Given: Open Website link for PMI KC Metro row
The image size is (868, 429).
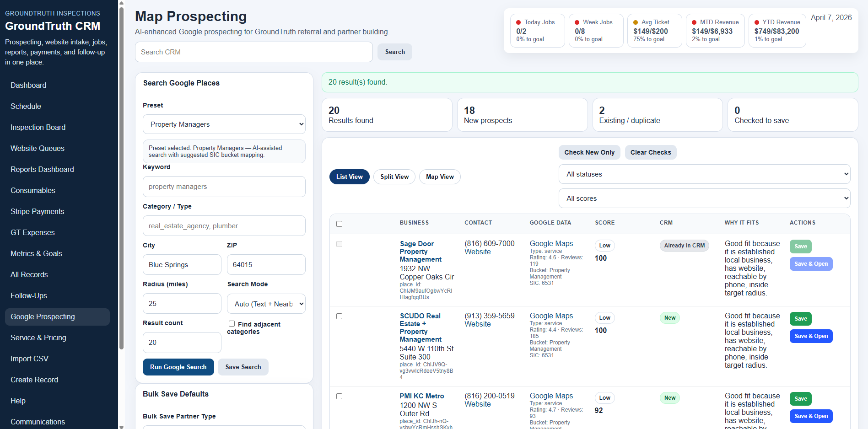Looking at the screenshot, I should [x=478, y=404].
